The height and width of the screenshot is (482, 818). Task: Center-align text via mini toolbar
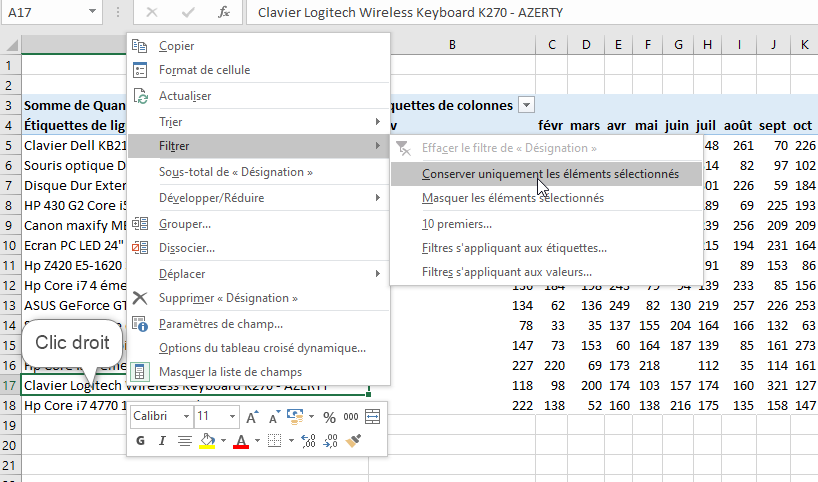(x=184, y=441)
